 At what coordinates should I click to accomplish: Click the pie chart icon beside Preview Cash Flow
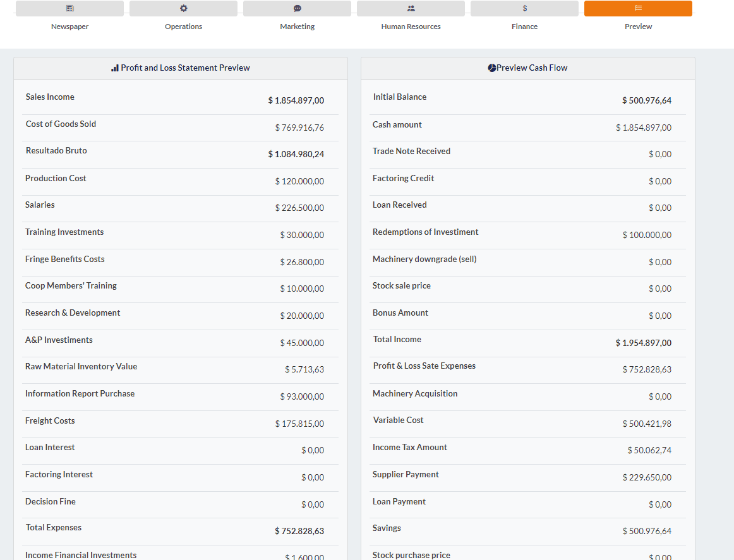pos(492,68)
